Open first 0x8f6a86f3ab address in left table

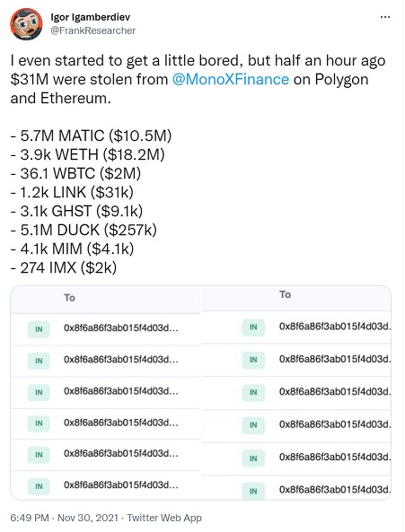121,328
